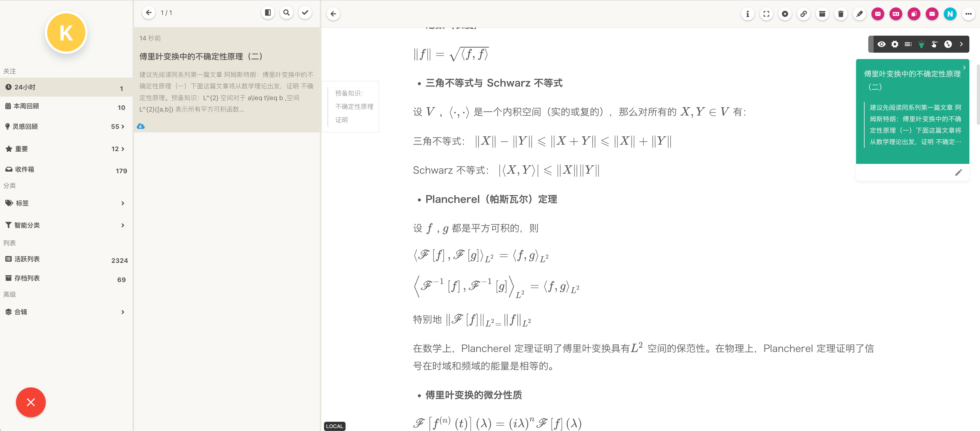Save the article to Notion

[950, 14]
